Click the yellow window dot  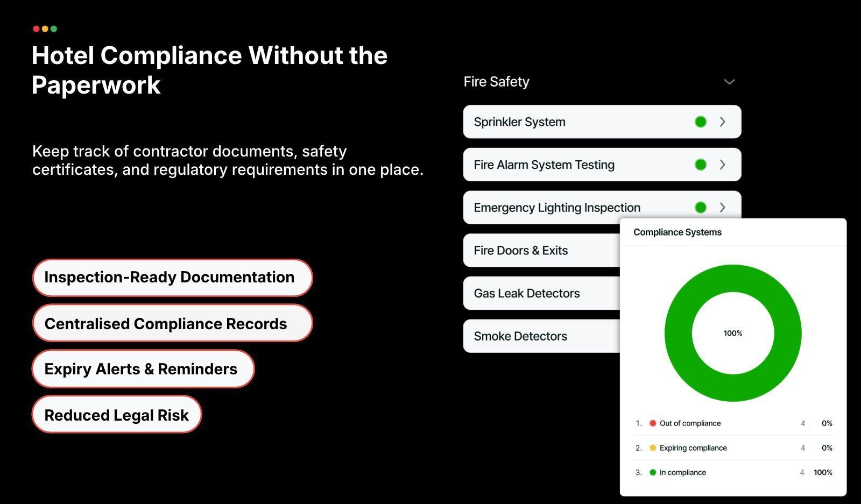point(45,29)
